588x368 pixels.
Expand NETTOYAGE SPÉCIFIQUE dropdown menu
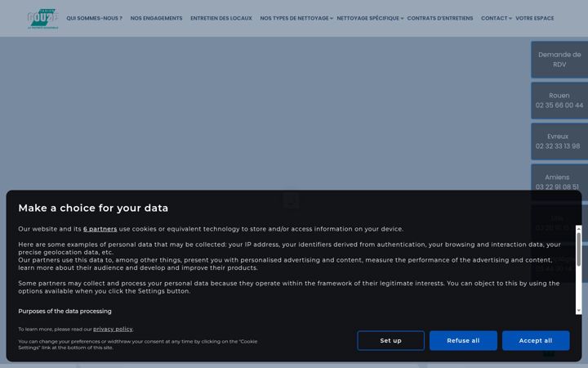370,18
